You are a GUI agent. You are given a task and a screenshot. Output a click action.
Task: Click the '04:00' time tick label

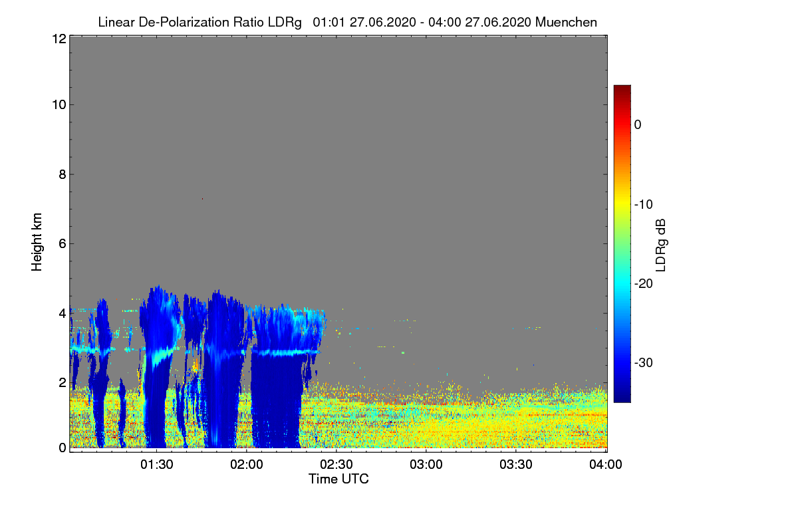pos(606,464)
